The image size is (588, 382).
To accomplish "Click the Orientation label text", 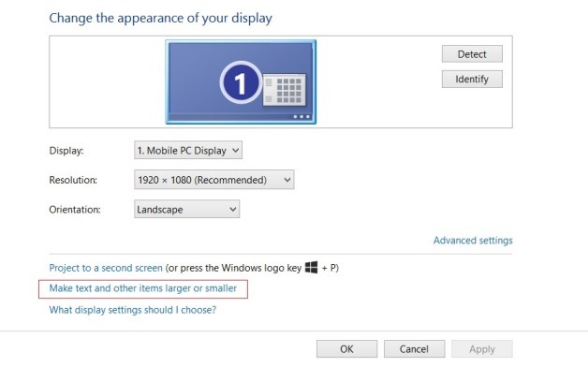I will pos(74,210).
